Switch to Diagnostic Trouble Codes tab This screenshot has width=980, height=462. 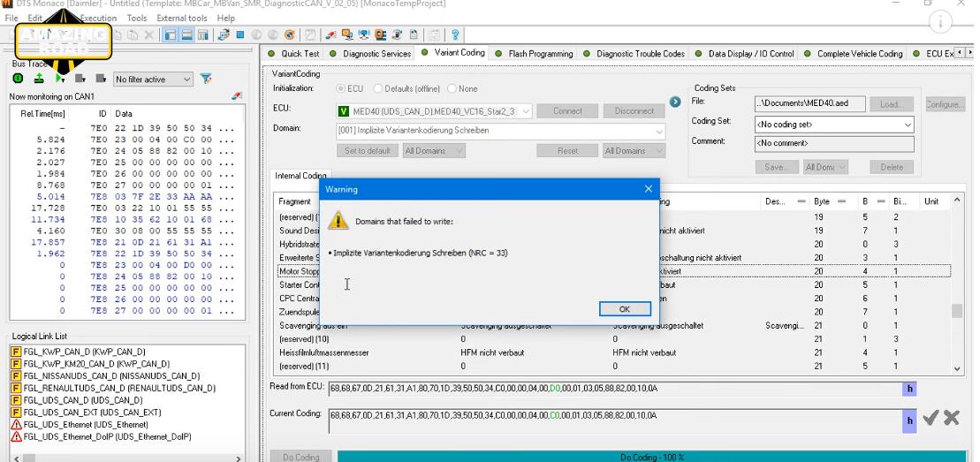[x=634, y=54]
